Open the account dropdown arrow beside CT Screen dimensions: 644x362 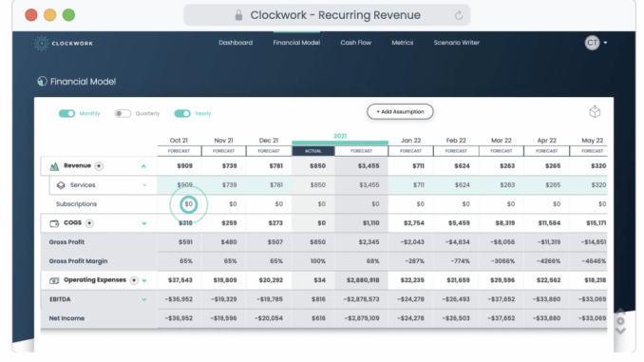coord(605,43)
